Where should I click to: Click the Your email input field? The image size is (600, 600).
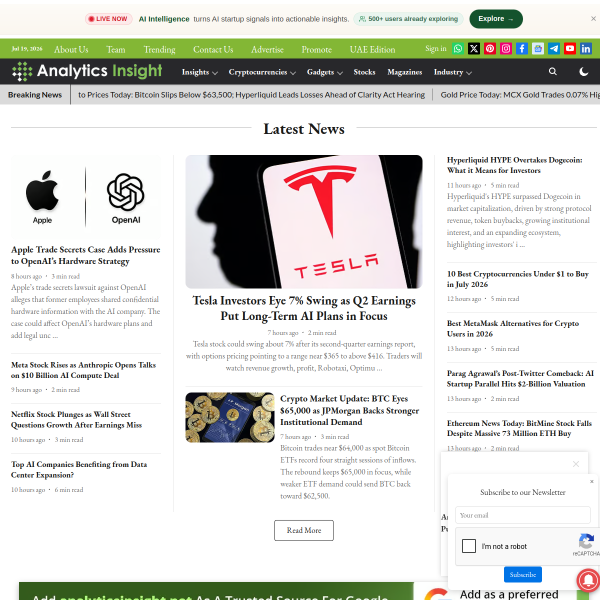click(x=523, y=515)
